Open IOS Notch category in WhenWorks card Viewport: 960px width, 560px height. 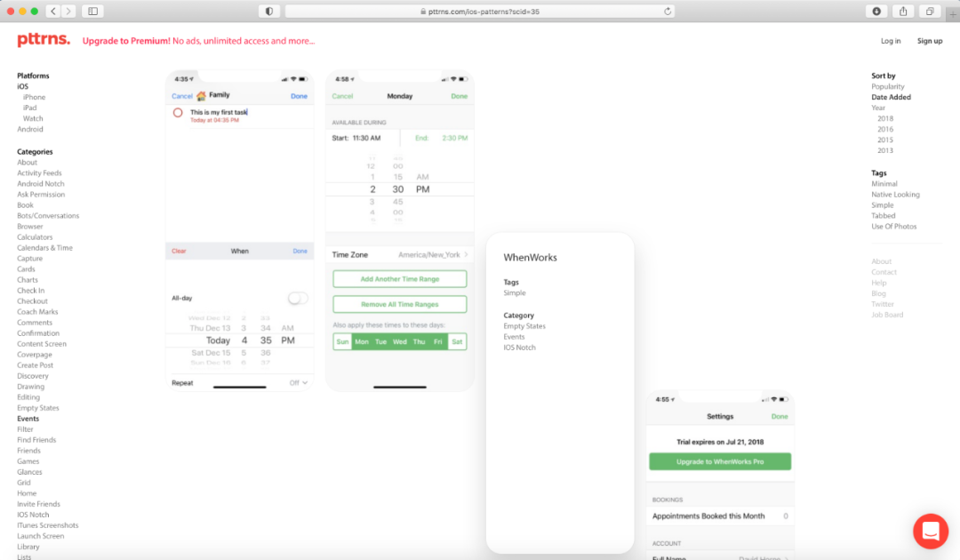pyautogui.click(x=519, y=348)
